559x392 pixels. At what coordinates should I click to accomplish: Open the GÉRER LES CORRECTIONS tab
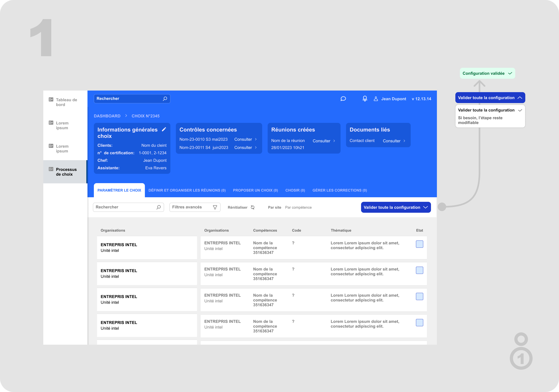[x=340, y=190]
